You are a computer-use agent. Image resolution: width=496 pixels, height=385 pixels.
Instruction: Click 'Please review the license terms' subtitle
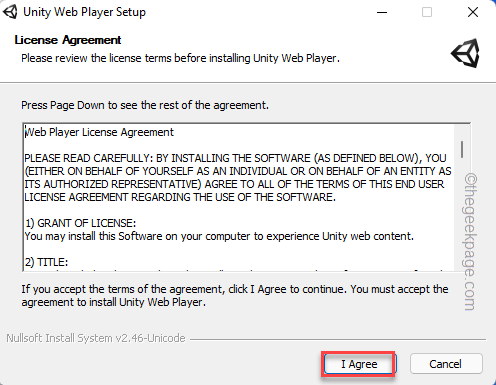[x=180, y=58]
